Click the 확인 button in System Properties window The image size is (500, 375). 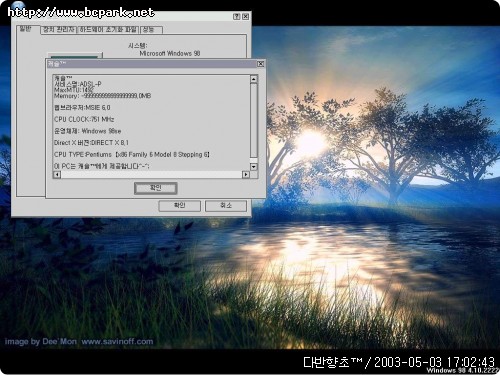tap(179, 205)
